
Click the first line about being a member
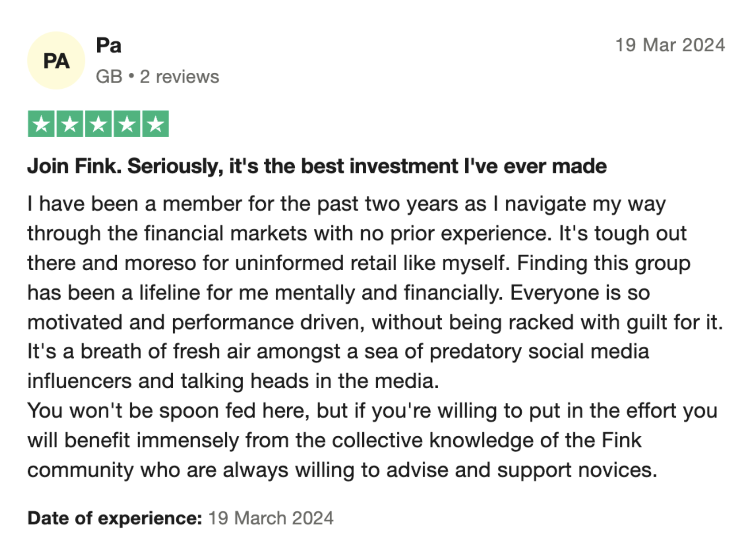point(346,204)
